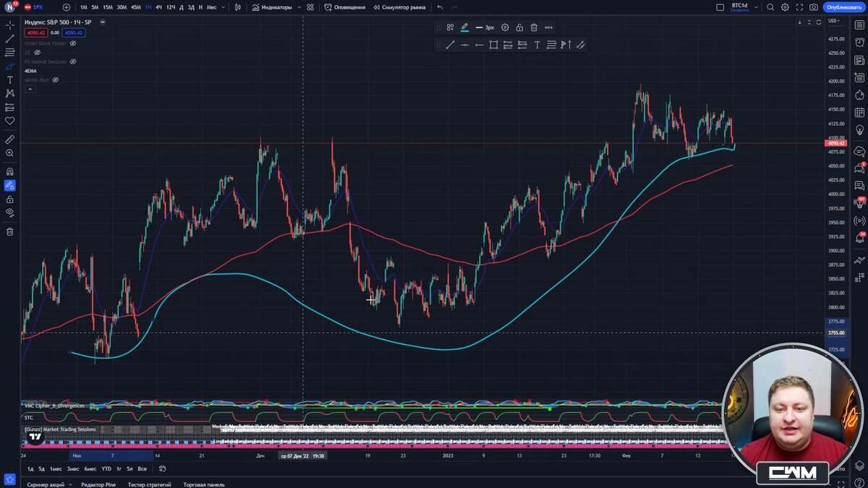Undo the last chart action
Viewport: 868px width, 488px height.
[440, 7]
